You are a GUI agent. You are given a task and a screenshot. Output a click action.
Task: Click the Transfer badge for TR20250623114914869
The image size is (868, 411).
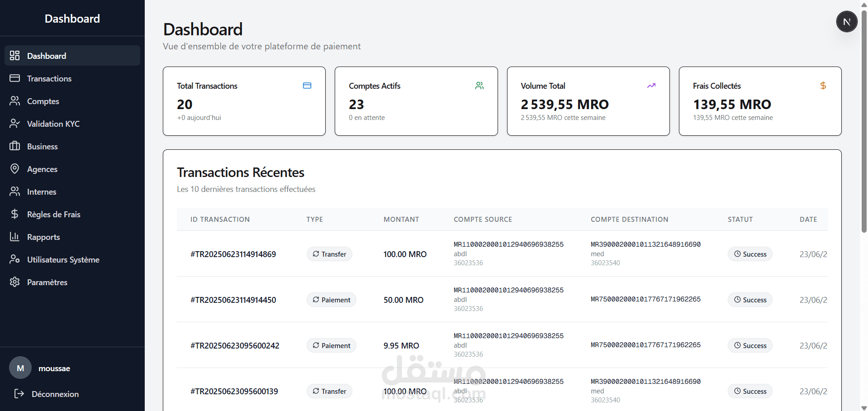tap(329, 254)
